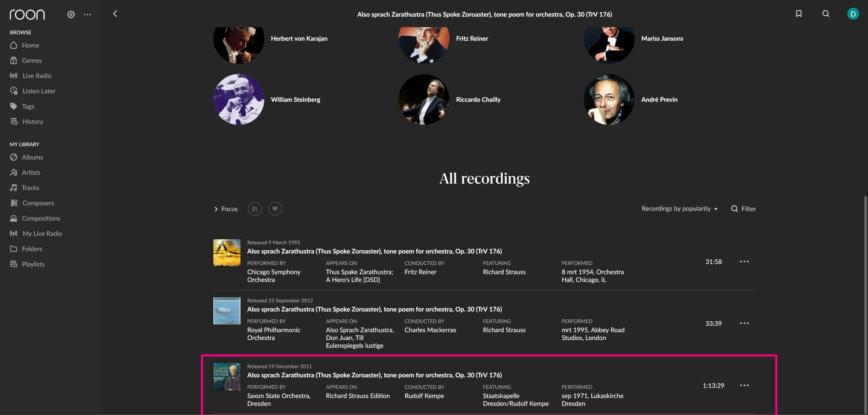
Task: Open Charles Mackerras conductor link
Action: pyautogui.click(x=430, y=330)
